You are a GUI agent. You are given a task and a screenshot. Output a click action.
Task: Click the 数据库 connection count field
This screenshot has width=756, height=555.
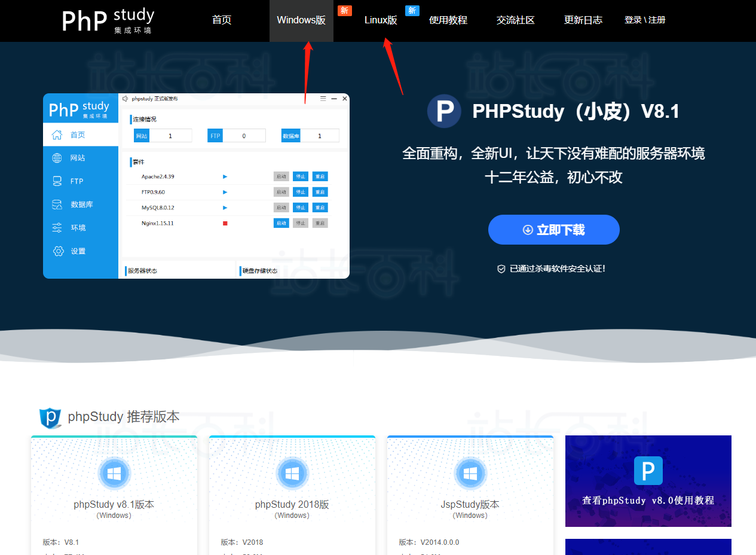[320, 136]
